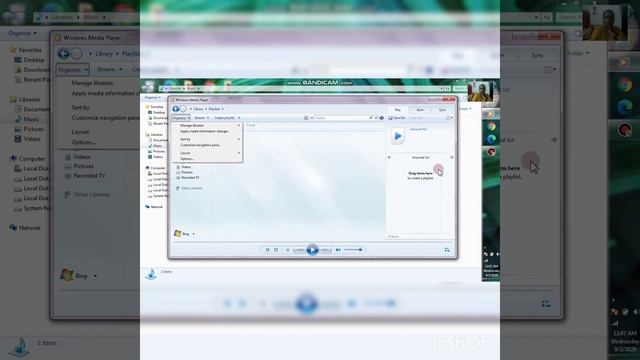
Task: Expand arrow after Playlists breadcrumb in sharp frame
Action: coord(222,109)
